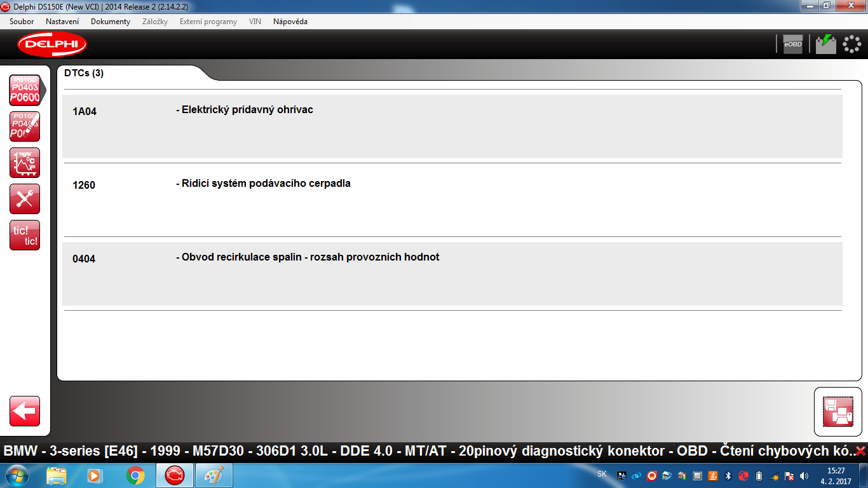Open the Soubor menu

click(22, 22)
